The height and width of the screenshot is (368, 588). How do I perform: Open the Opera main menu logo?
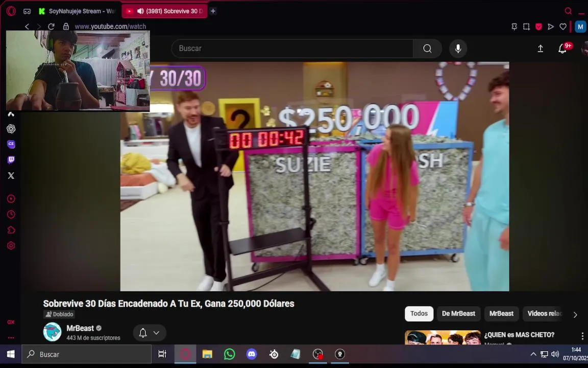pyautogui.click(x=11, y=11)
